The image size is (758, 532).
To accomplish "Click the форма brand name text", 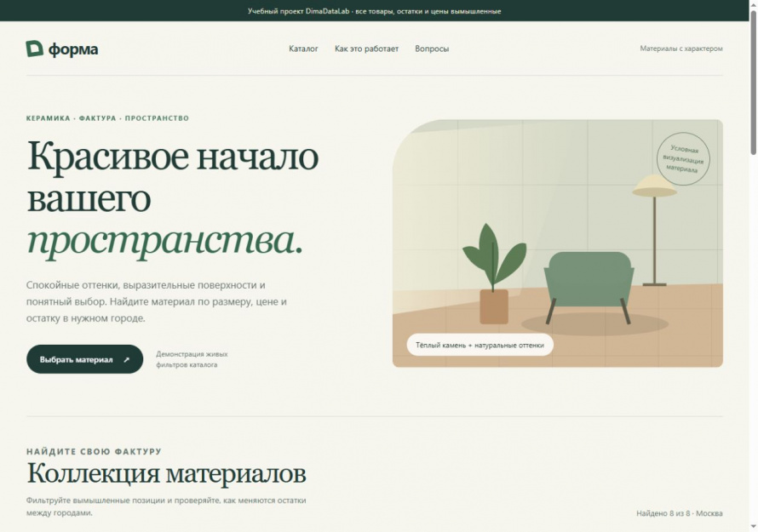I will pyautogui.click(x=73, y=49).
